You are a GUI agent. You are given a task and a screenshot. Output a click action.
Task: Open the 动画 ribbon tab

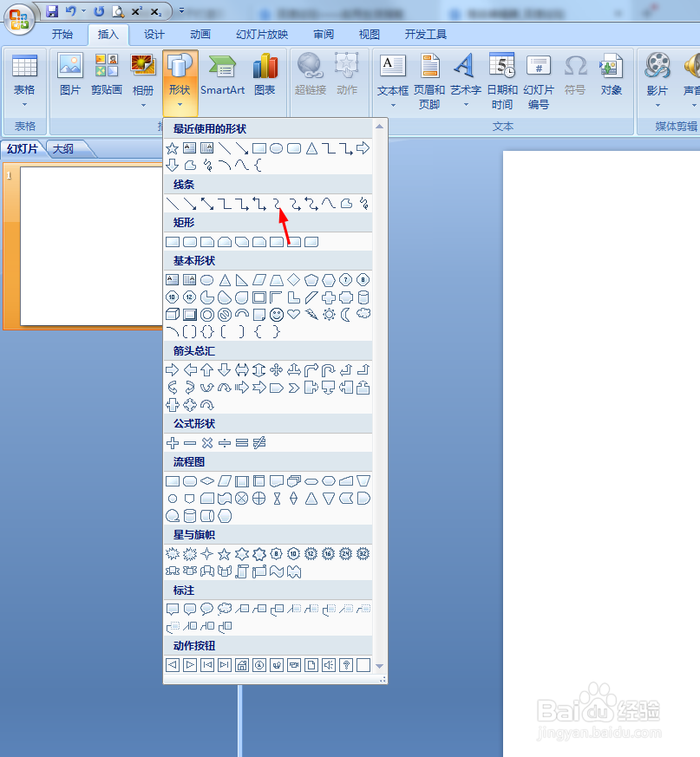(x=200, y=35)
